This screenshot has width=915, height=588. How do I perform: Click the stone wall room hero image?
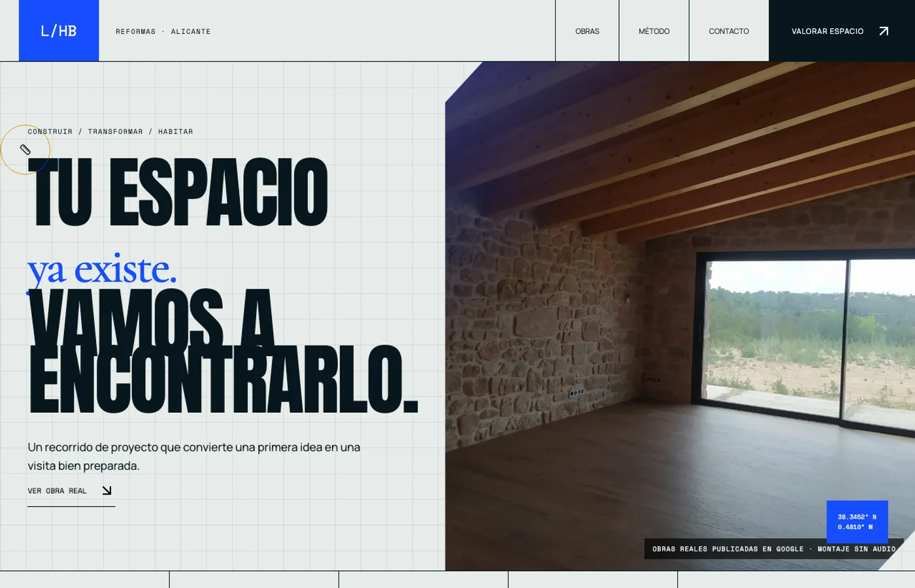click(x=680, y=316)
